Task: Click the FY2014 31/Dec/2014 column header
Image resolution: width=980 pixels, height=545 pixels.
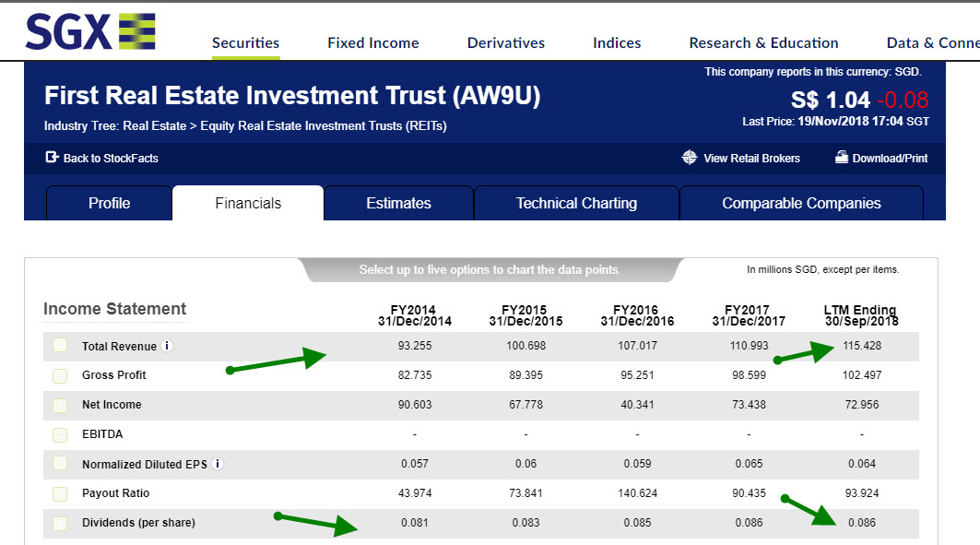Action: tap(414, 315)
